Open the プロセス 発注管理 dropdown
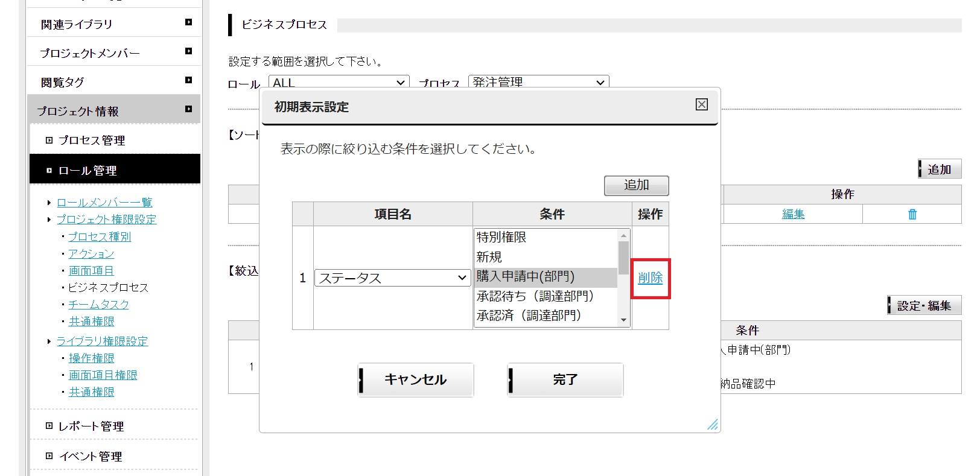Image resolution: width=980 pixels, height=476 pixels. point(538,82)
